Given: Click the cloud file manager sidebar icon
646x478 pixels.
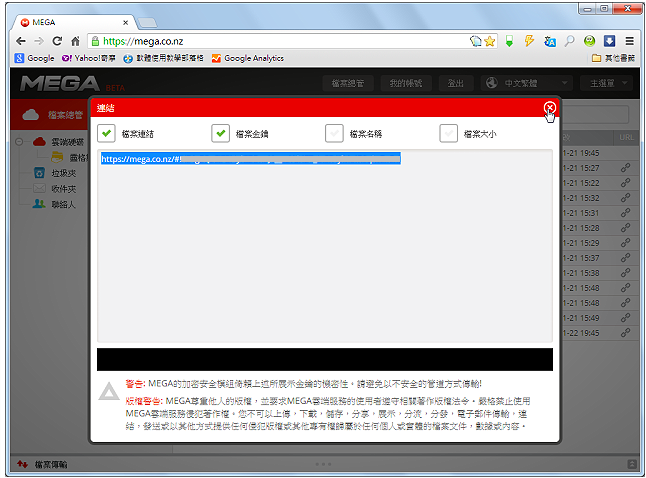Looking at the screenshot, I should (x=30, y=115).
